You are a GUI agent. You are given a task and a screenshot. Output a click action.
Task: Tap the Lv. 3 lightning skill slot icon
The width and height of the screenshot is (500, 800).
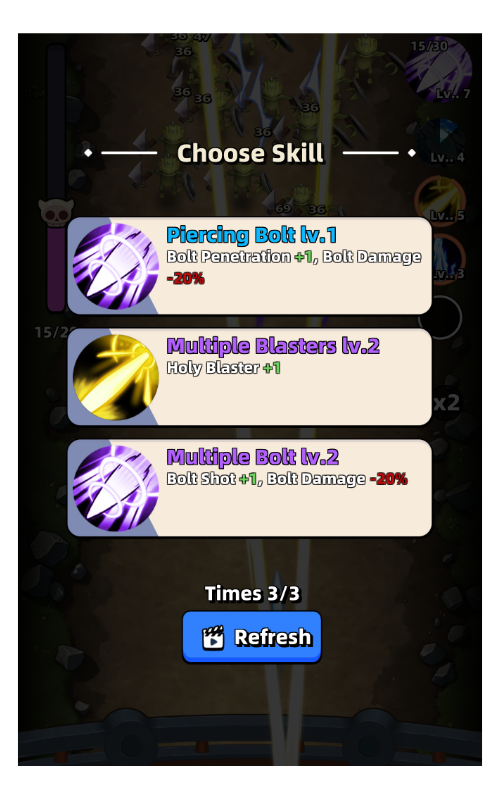[447, 258]
